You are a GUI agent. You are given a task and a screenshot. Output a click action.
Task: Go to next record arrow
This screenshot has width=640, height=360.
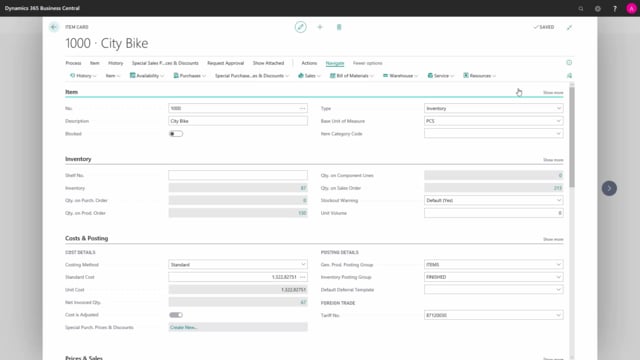point(609,188)
